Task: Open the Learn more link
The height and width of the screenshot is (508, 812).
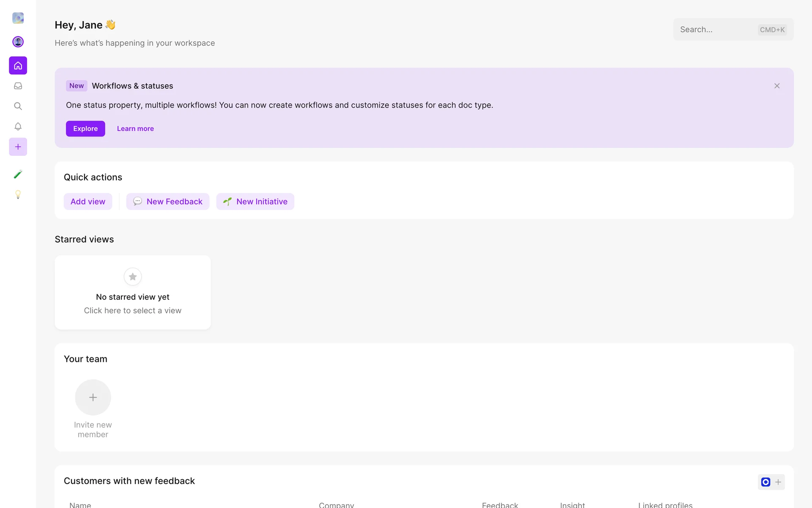Action: [135, 129]
